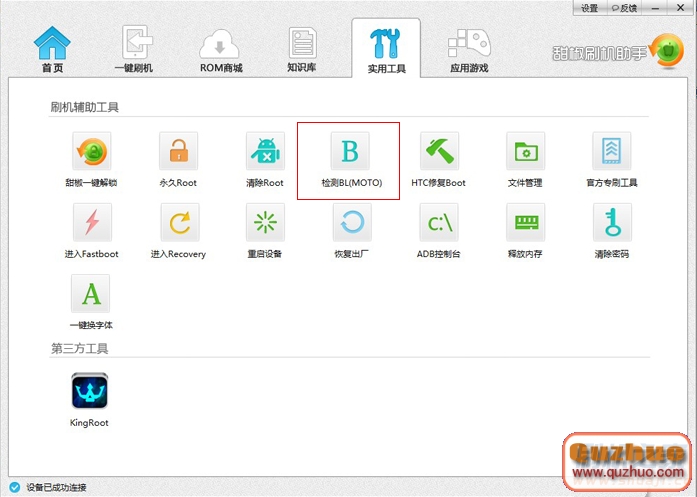
Task: Open the 应用游戏 tab
Action: click(x=469, y=50)
